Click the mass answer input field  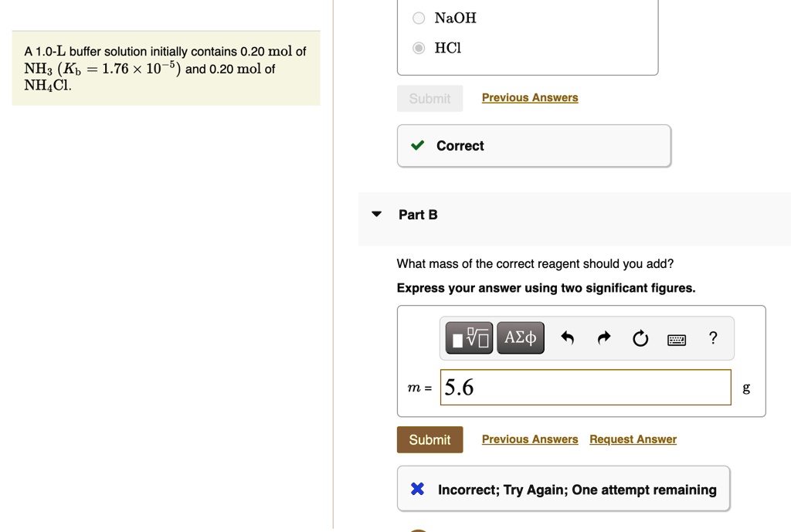point(586,387)
